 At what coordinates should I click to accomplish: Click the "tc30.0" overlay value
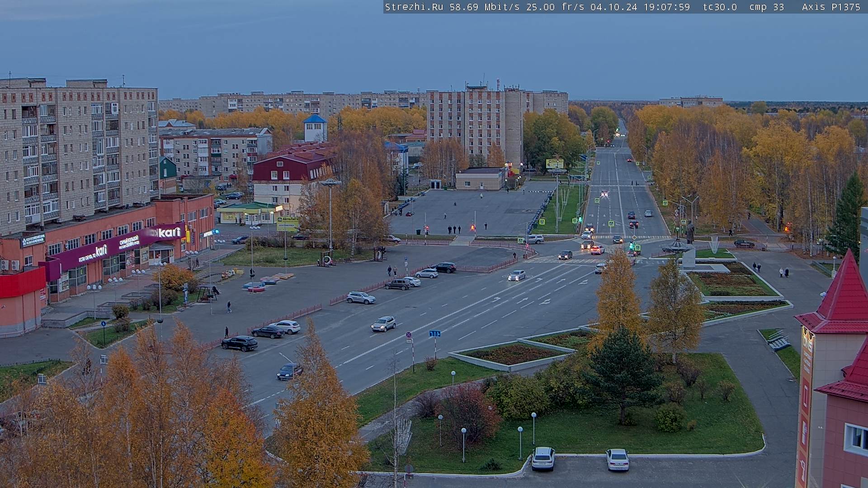720,7
